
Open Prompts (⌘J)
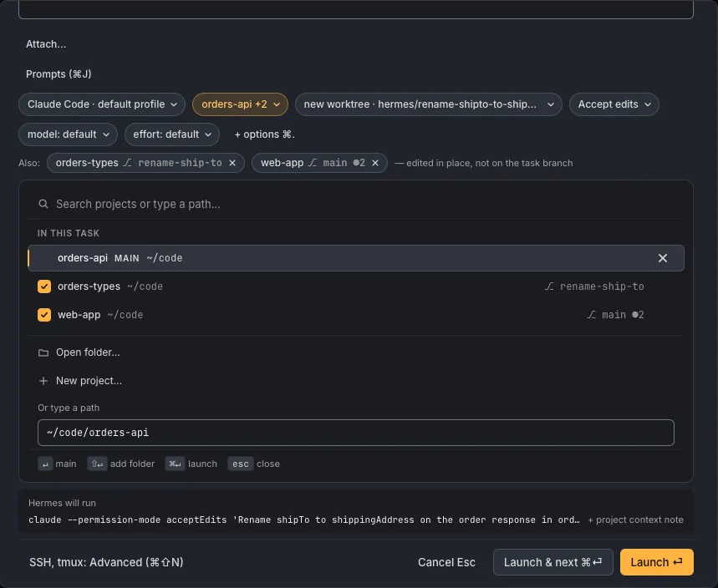(59, 74)
